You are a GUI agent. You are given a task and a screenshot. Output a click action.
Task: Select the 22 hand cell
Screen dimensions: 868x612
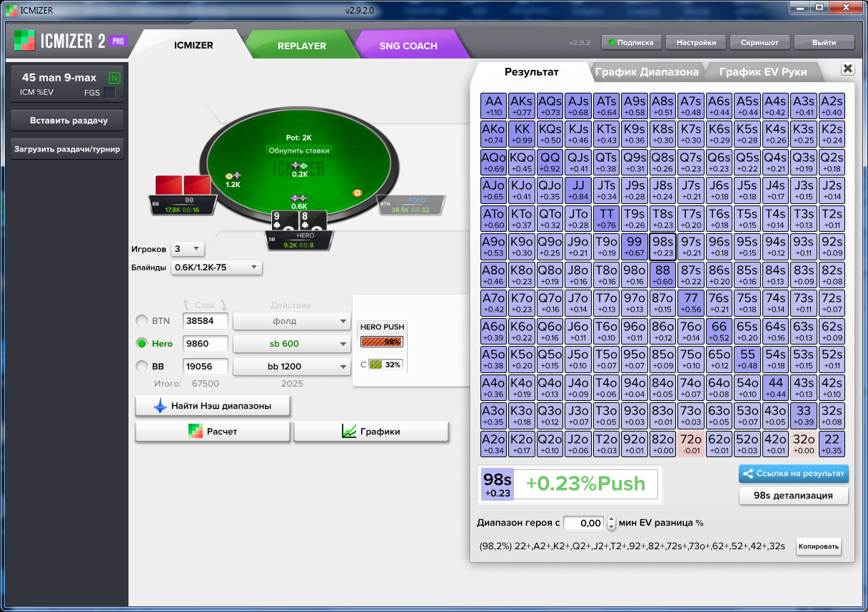(832, 444)
